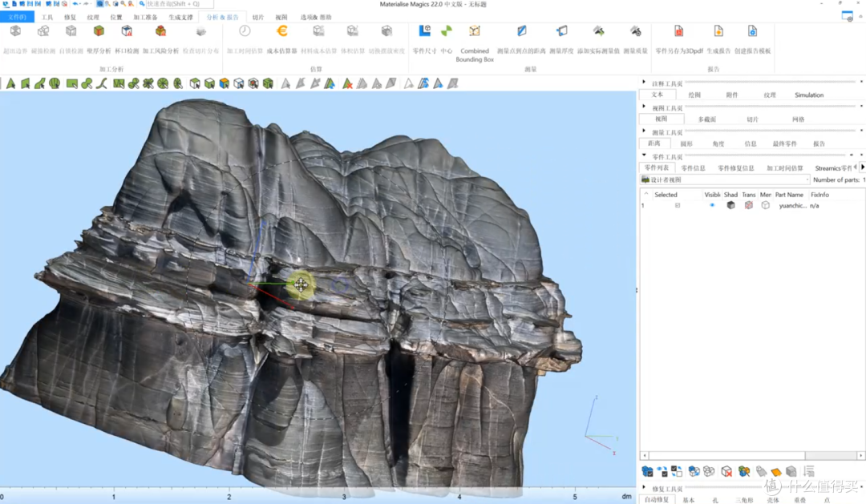Open the 成本估算器 euro cost estimator

(281, 38)
